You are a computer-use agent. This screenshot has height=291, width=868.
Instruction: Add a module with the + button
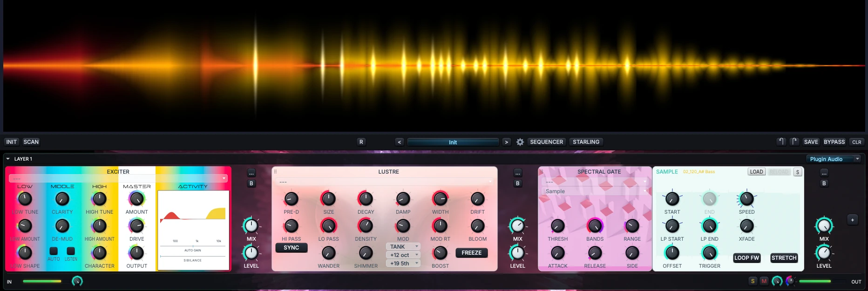(x=853, y=220)
